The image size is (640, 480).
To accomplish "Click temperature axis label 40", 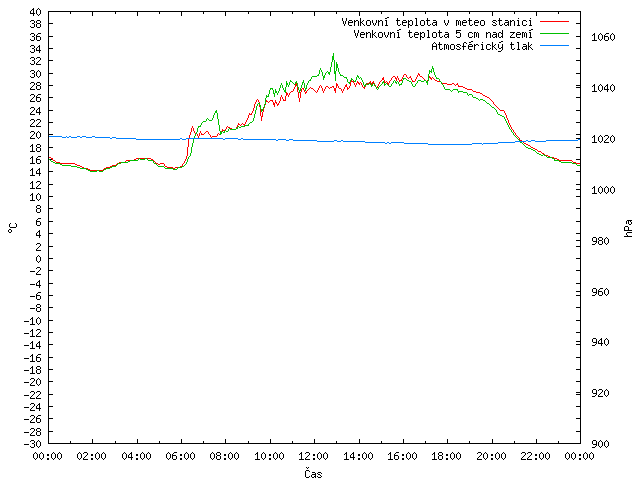I will pyautogui.click(x=36, y=12).
